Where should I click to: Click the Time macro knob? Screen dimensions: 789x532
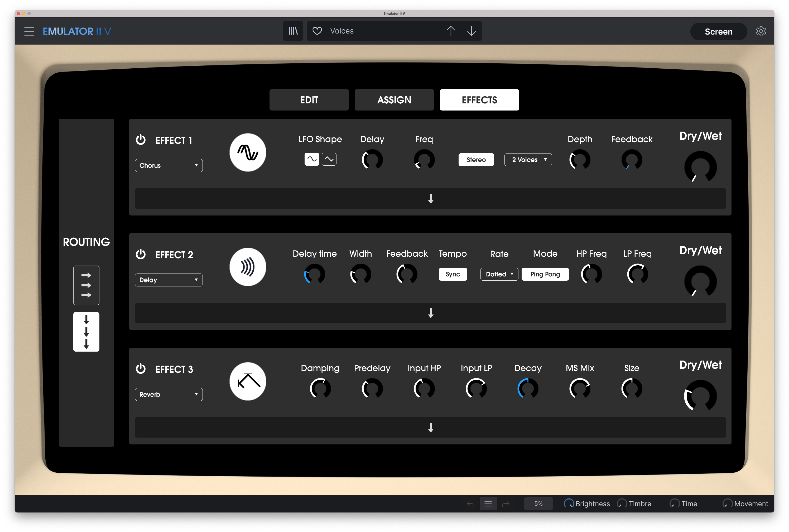(675, 504)
